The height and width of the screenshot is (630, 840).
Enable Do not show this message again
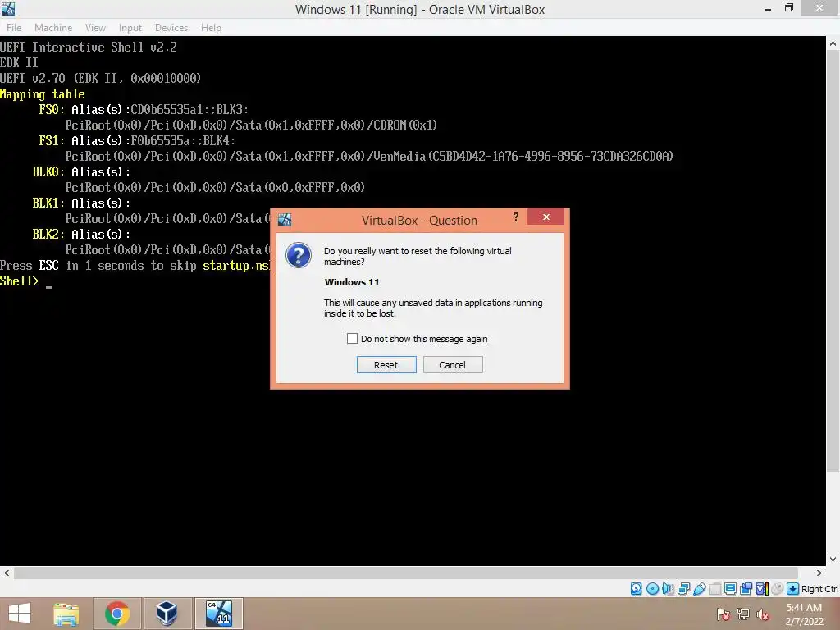pos(352,339)
